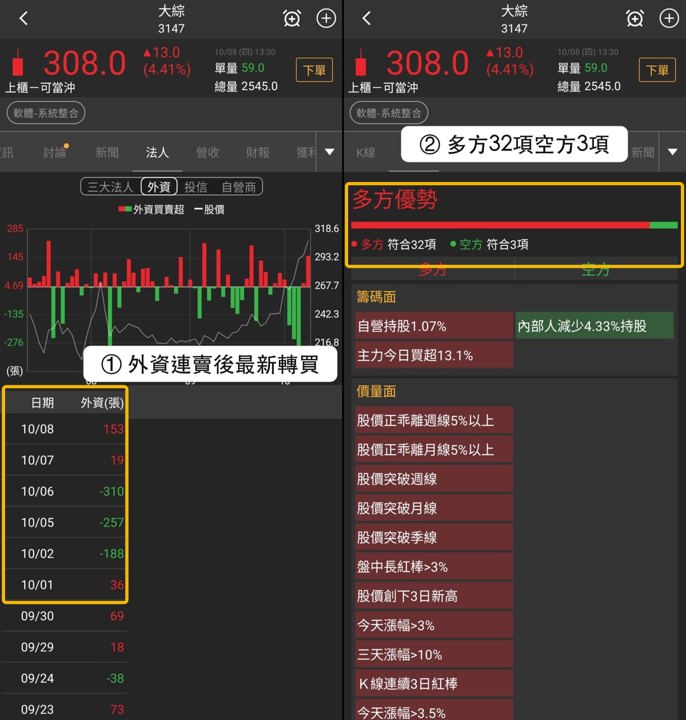Open 內部人減少4.33%持股 bearish indicator
Viewport: 686px width, 720px height.
595,326
